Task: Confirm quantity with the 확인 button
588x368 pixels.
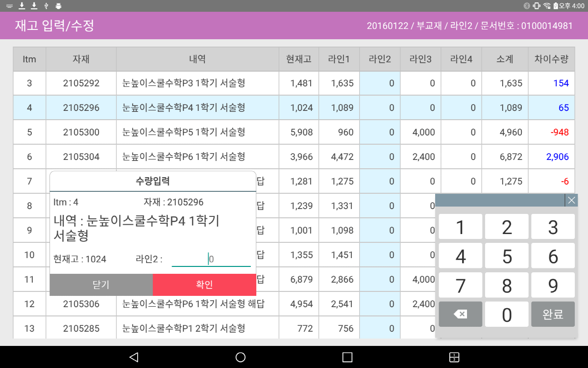Action: [x=204, y=285]
